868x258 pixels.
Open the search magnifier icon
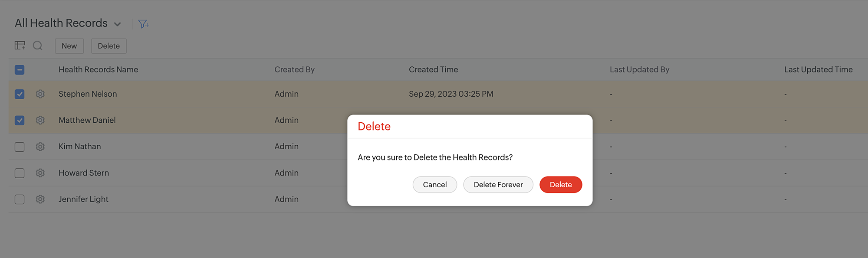38,46
